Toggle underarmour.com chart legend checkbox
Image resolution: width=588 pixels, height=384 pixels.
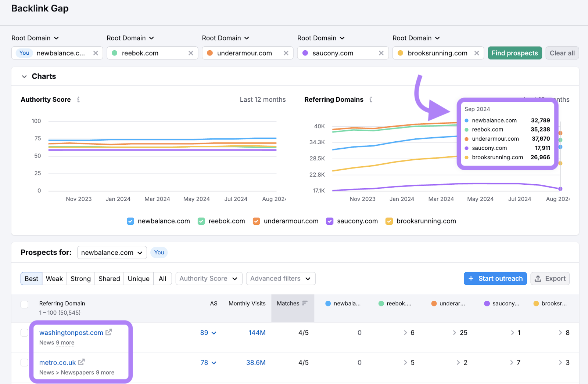[256, 221]
